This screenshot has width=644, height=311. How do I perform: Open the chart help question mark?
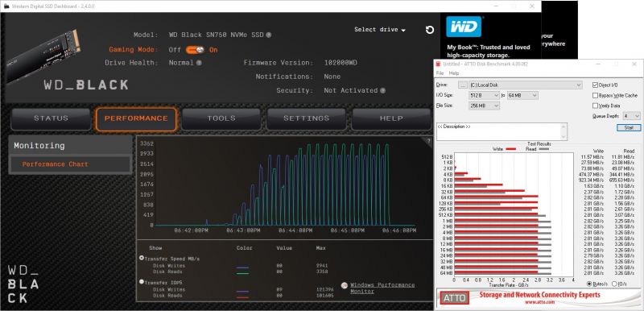tap(428, 140)
